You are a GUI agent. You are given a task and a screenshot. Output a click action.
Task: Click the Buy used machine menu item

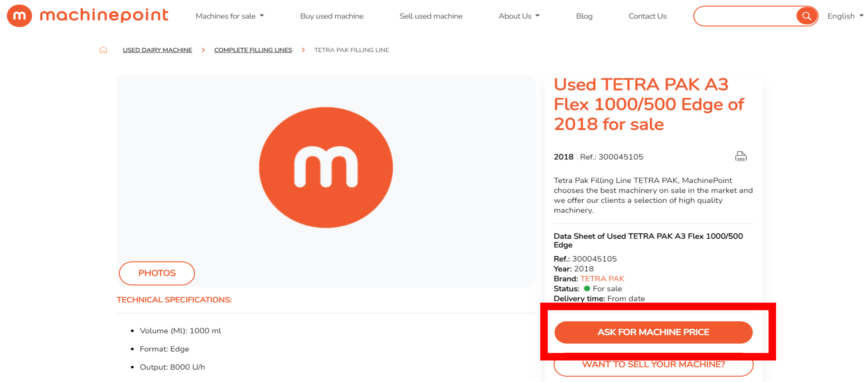pyautogui.click(x=332, y=16)
